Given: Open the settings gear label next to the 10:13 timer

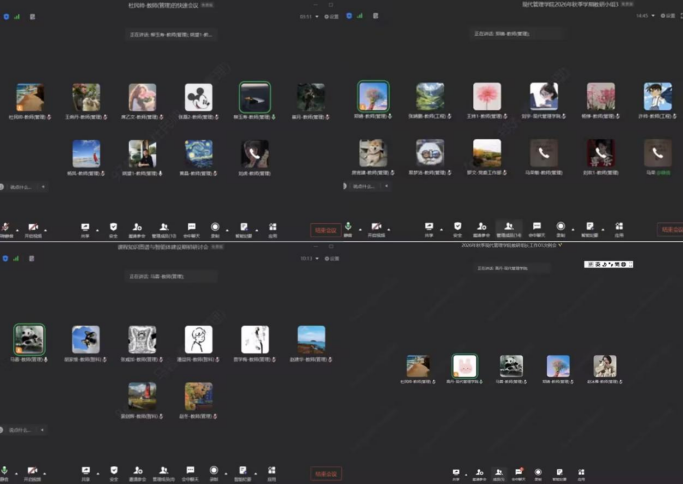Looking at the screenshot, I should coord(332,258).
